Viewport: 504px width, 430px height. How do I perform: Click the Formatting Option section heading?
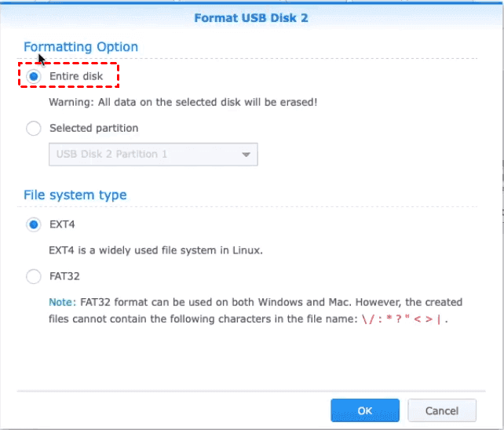point(81,47)
